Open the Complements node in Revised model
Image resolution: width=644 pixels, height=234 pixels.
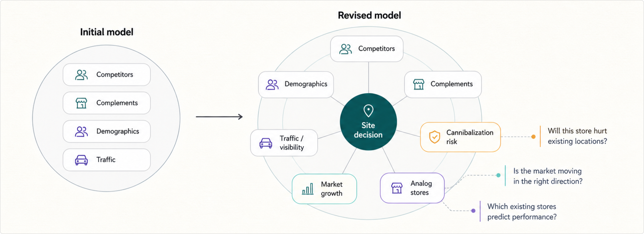click(443, 84)
